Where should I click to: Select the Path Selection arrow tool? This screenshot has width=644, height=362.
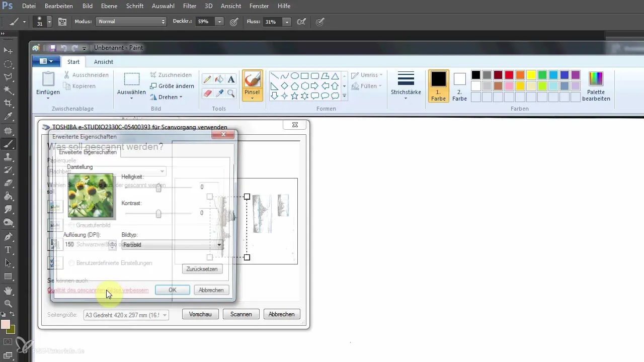(x=8, y=263)
